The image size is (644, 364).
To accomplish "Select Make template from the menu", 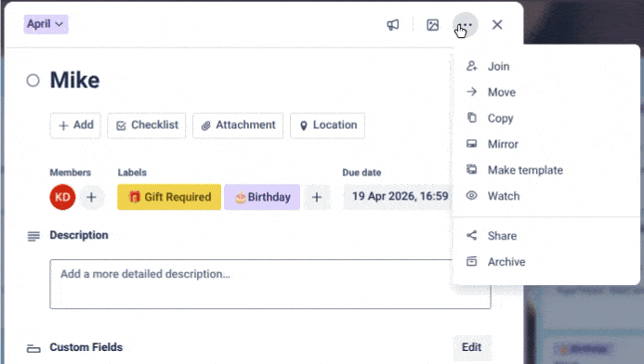I will [x=546, y=170].
